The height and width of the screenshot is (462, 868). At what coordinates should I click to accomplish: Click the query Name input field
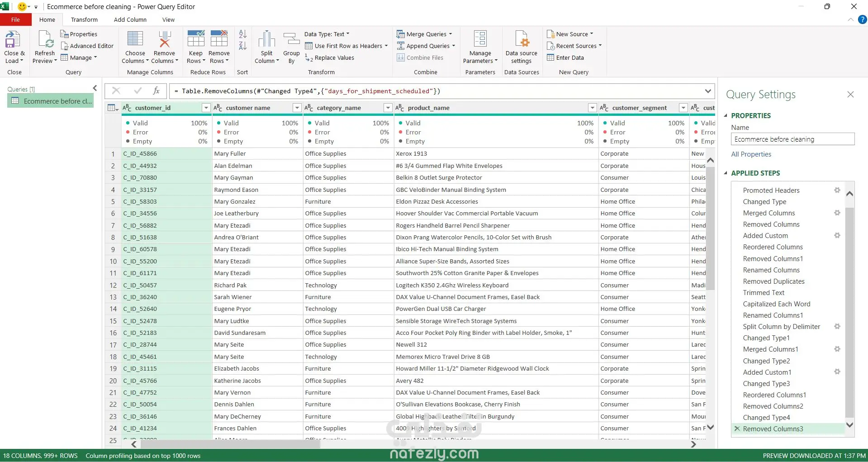tap(792, 139)
